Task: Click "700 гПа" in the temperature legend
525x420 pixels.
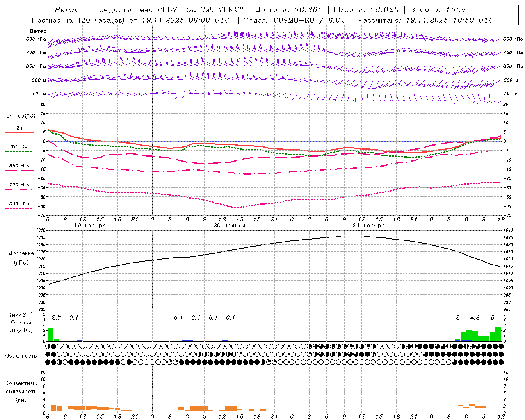Action: 19,185
